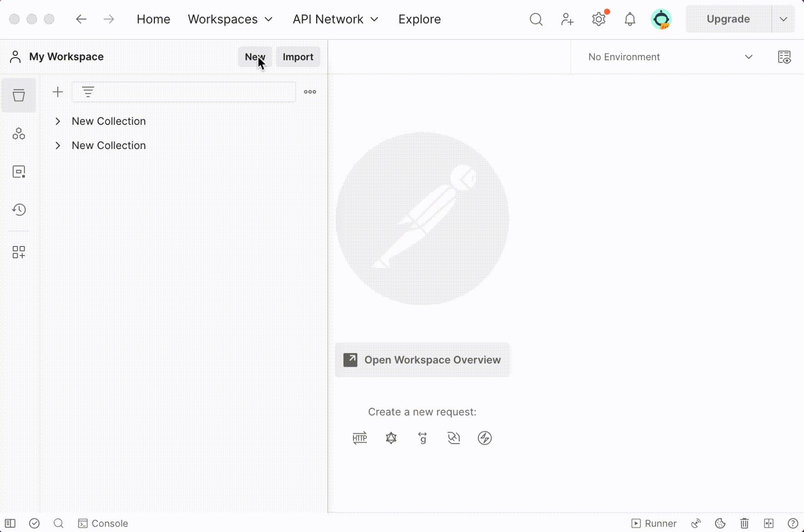Click the Import button
Screen dimensions: 804x532
tap(298, 57)
